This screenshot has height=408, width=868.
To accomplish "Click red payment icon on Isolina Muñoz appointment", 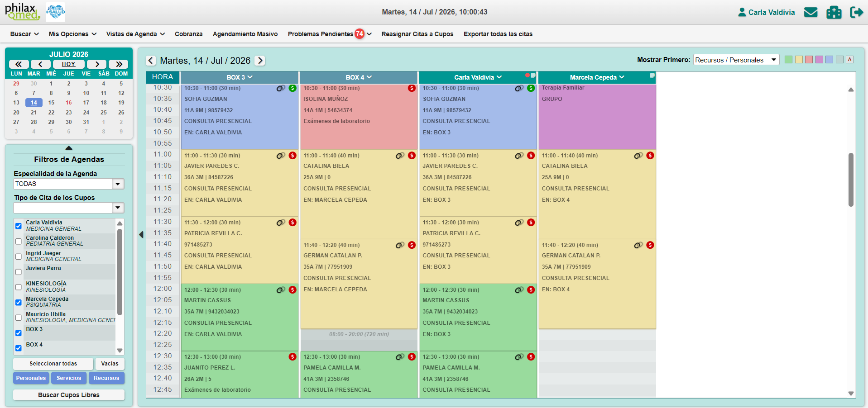I will click(x=412, y=88).
